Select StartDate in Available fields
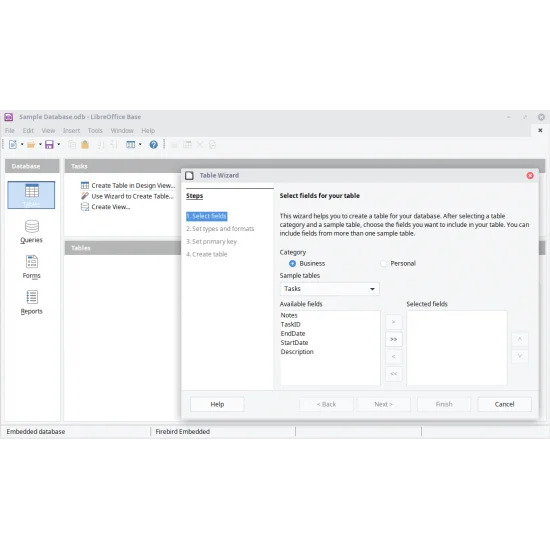The width and height of the screenshot is (550, 550). click(330, 343)
